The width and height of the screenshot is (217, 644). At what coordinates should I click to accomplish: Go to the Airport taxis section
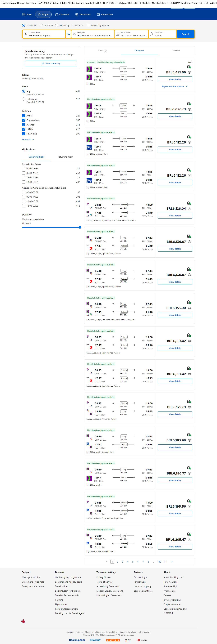(x=105, y=14)
